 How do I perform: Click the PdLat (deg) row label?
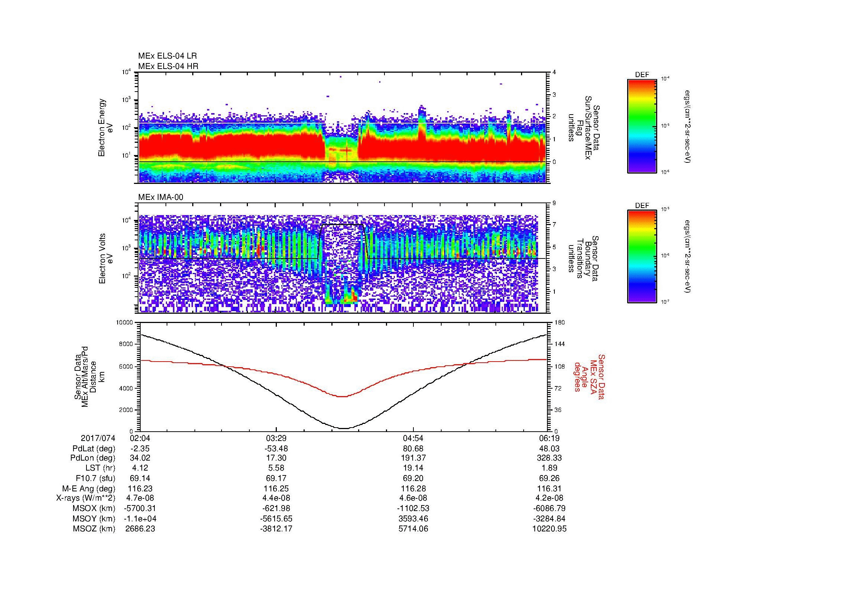tap(94, 449)
